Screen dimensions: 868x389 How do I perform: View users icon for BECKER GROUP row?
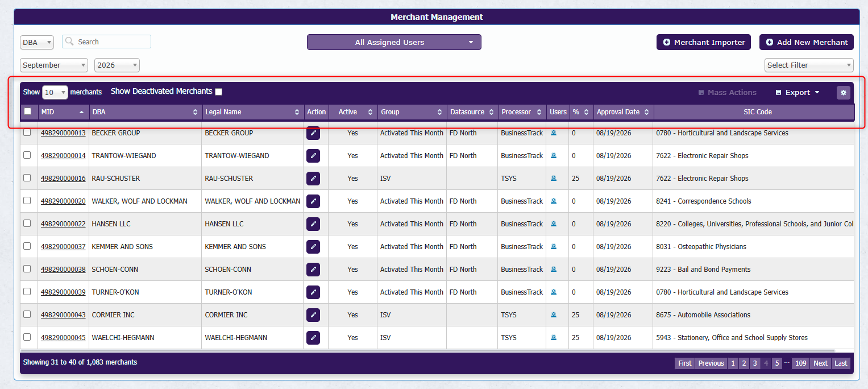554,133
